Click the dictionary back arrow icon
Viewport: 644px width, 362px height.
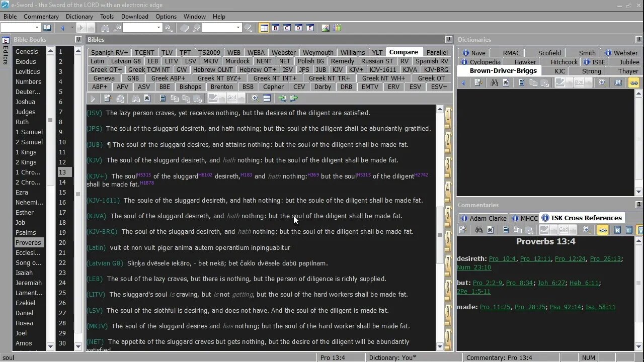(463, 83)
